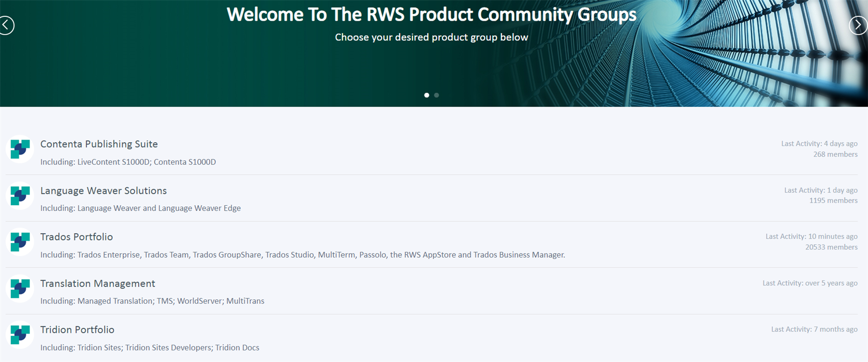The width and height of the screenshot is (868, 362).
Task: Open Tridion Portfolio group
Action: pos(77,330)
